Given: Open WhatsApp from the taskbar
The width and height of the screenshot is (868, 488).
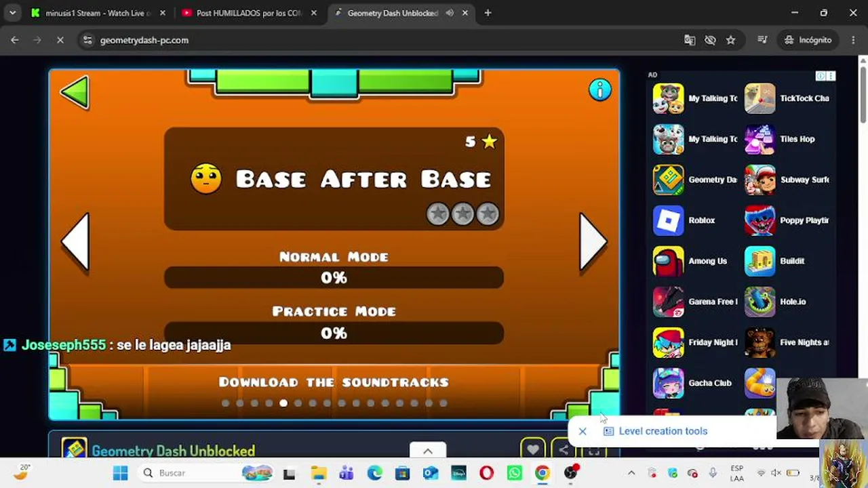Looking at the screenshot, I should coord(514,473).
